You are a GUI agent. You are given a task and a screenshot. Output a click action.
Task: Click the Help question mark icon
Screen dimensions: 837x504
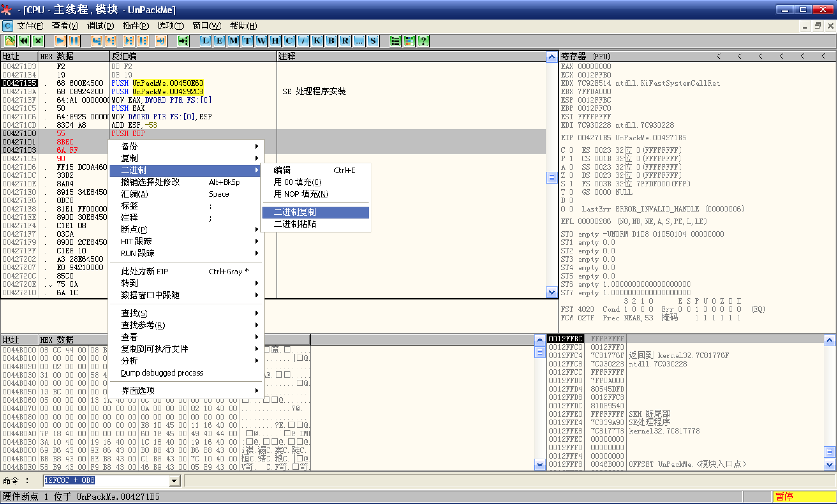423,41
